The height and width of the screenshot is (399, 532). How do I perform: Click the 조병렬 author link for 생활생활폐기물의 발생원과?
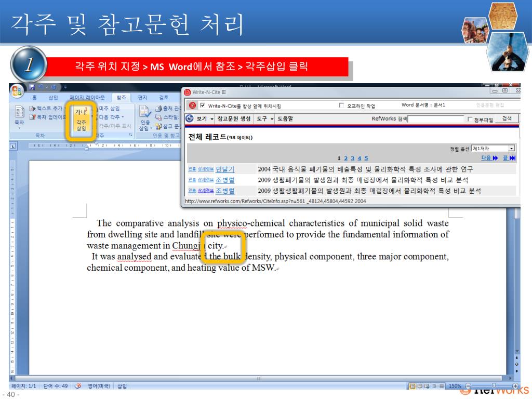[225, 191]
